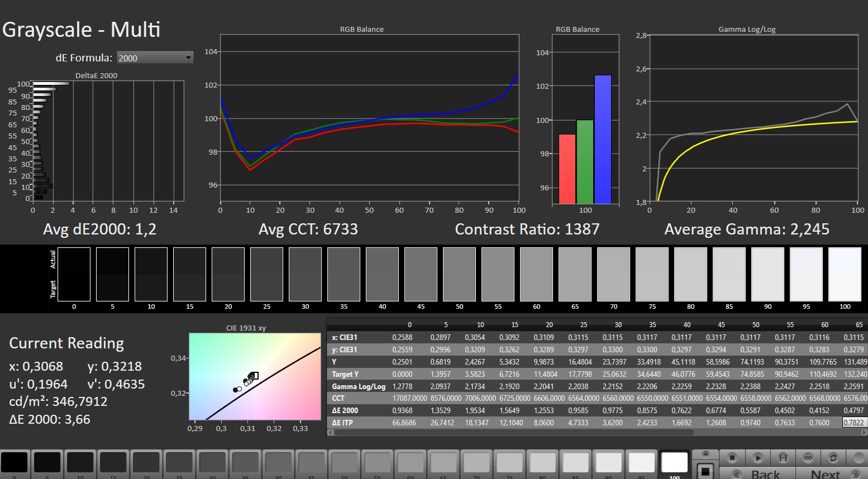Click the ΔE ITP value in column 65
The width and height of the screenshot is (868, 479).
point(853,423)
